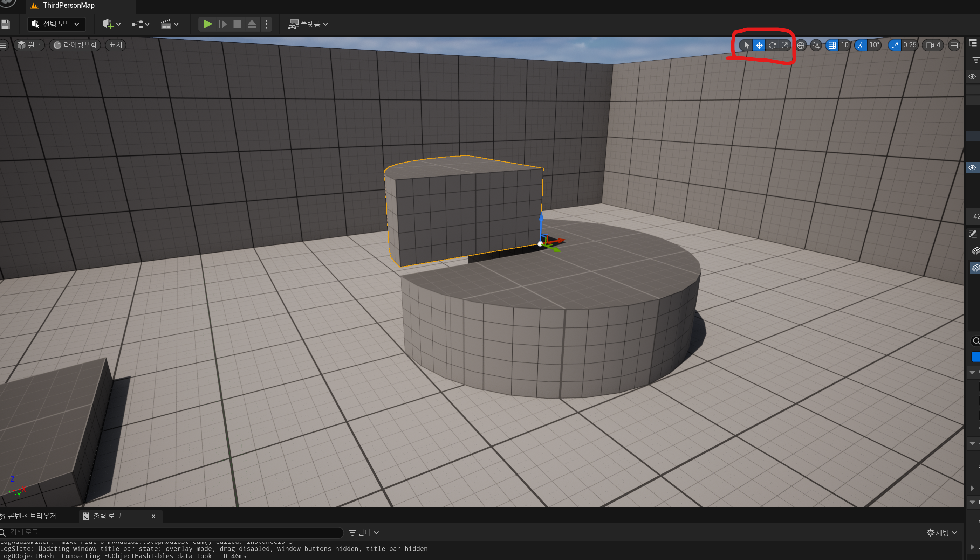Toggle rotation angle snapping
This screenshot has width=980, height=560.
point(861,46)
